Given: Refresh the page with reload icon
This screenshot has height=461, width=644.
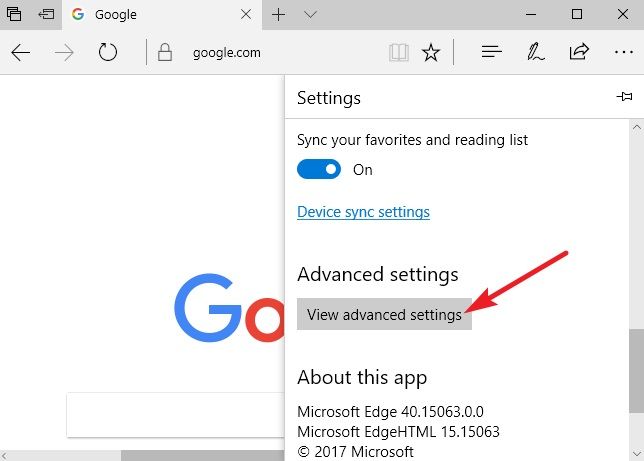Looking at the screenshot, I should coord(108,53).
